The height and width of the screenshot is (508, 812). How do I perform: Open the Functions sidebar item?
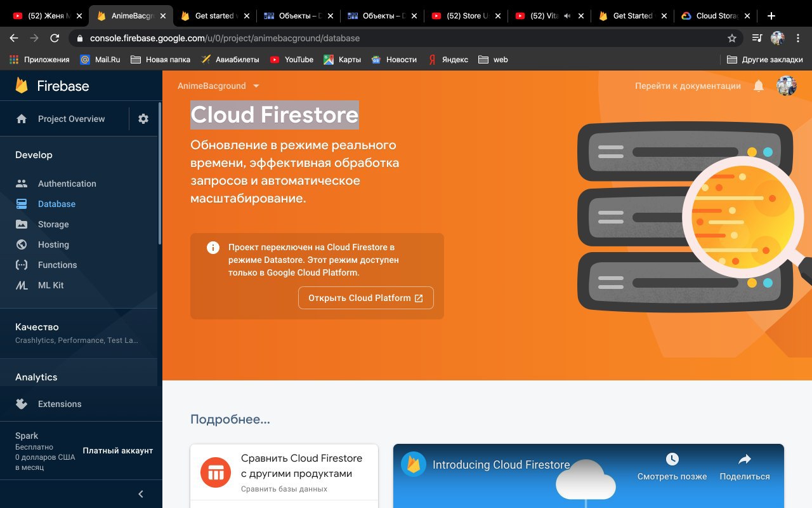point(79,265)
